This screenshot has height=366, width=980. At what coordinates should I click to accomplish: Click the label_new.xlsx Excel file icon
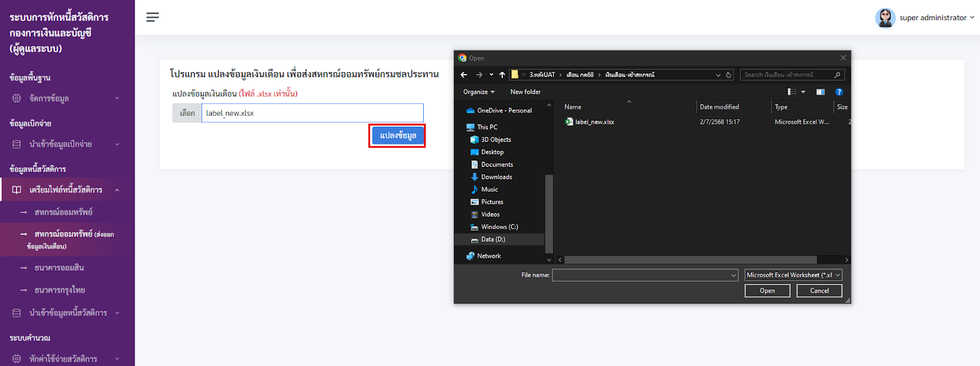tap(569, 122)
